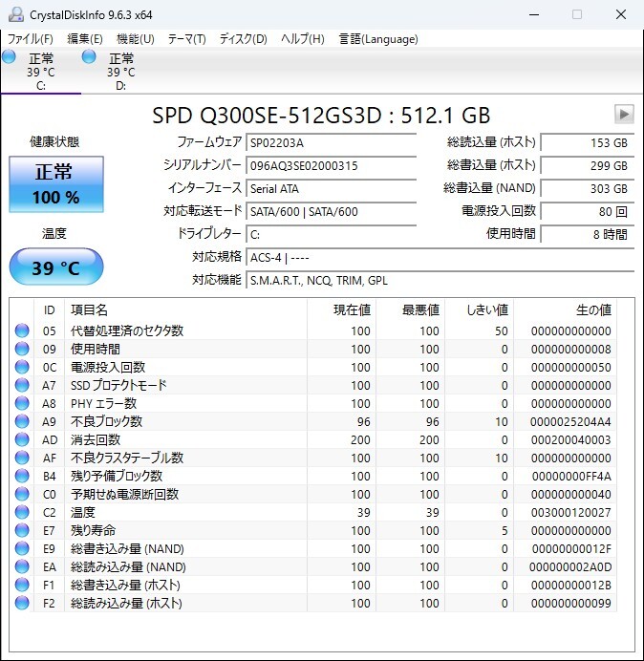Open the ファイル(F) menu
644x661 pixels.
coord(31,39)
